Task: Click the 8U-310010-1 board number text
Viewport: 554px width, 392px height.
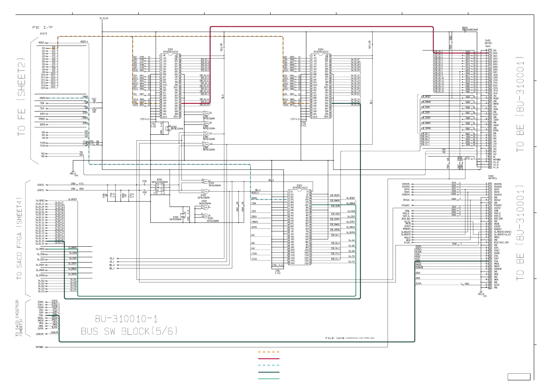Action: [126, 319]
